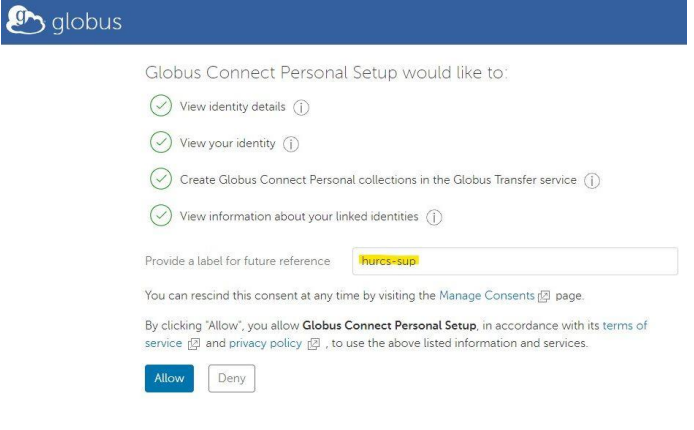Screen dimensions: 694x430
Task: Click green checkmark for linked identities
Action: tap(161, 215)
